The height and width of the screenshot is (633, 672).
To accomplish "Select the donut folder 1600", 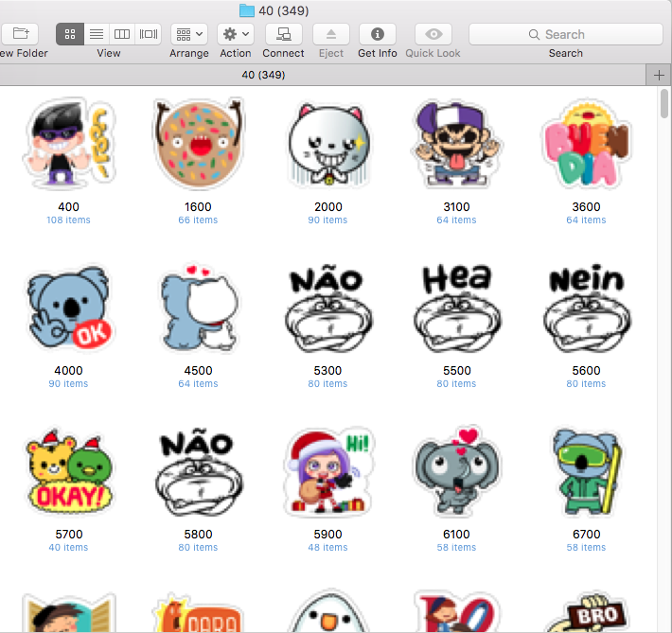I will click(198, 143).
